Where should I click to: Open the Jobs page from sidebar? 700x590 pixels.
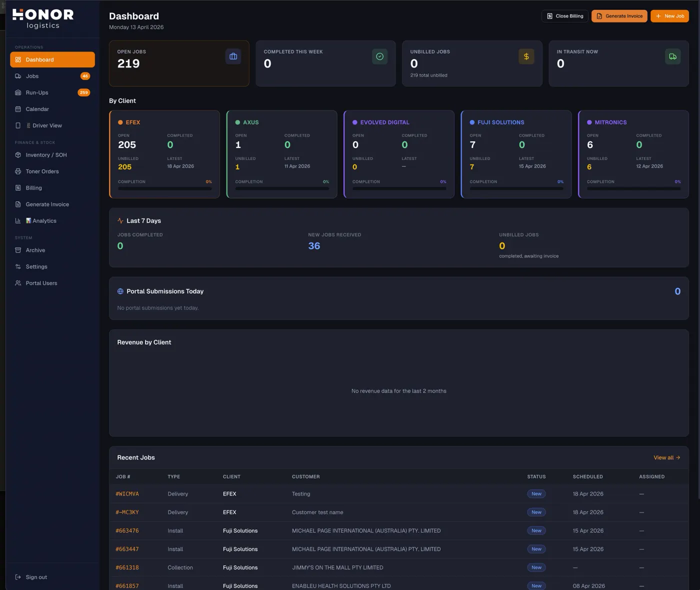pos(52,76)
